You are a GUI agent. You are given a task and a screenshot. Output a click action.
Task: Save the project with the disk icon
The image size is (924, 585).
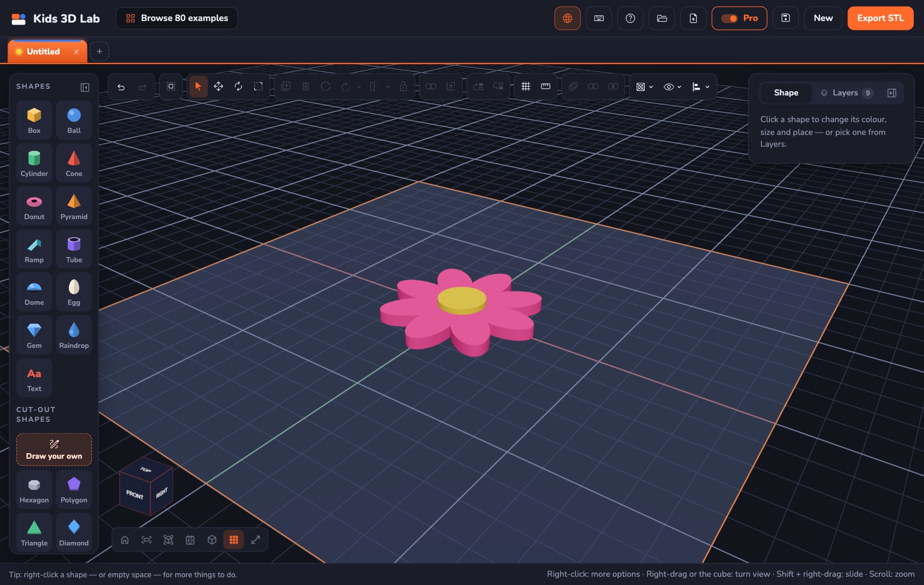(x=785, y=18)
